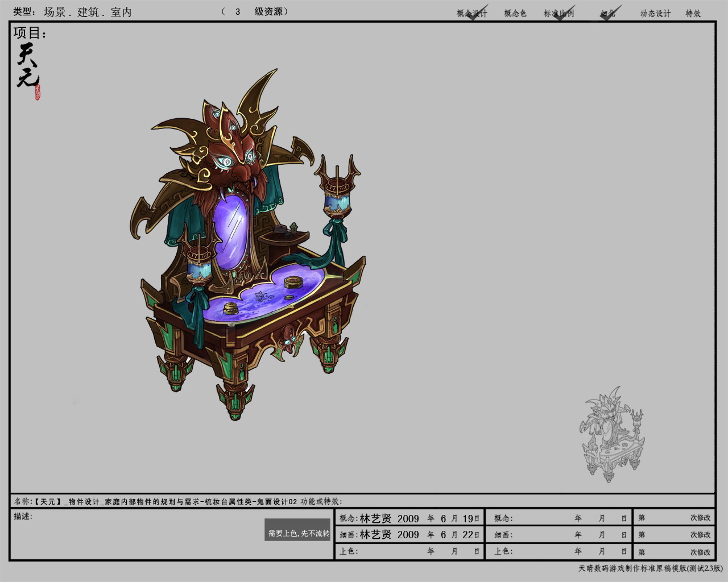
Task: Click the 名称: 【天元】_物件设计 title line
Action: click(156, 501)
